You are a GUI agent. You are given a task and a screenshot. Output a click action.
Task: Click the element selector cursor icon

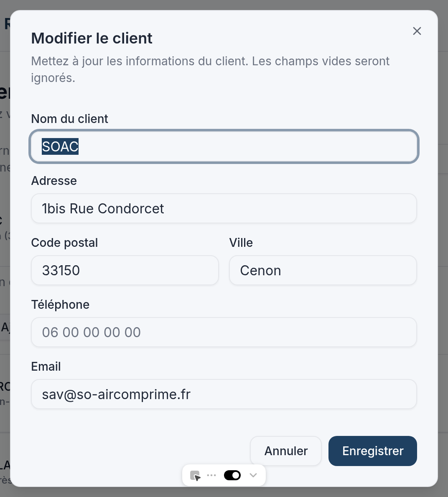coord(195,476)
